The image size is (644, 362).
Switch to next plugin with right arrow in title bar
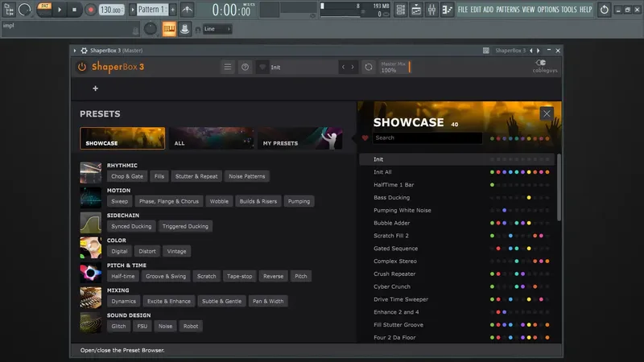point(539,51)
